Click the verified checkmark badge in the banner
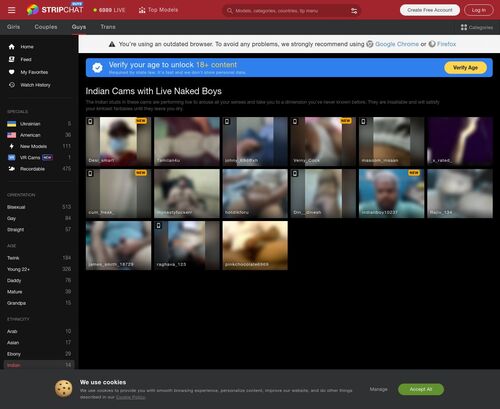This screenshot has width=500, height=409. click(x=98, y=68)
